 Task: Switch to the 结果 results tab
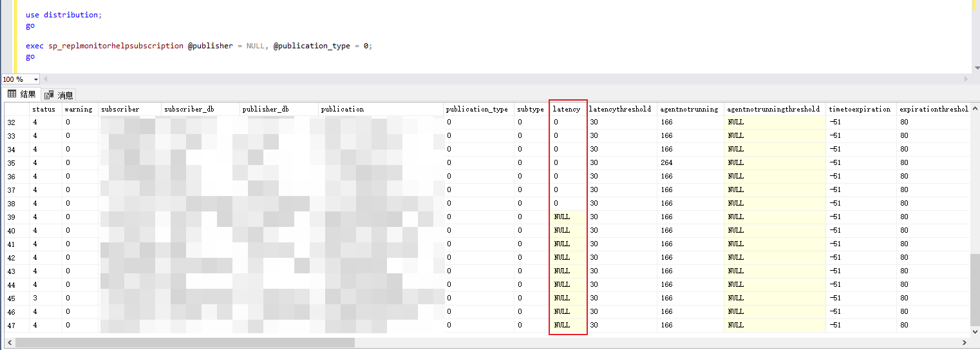21,95
